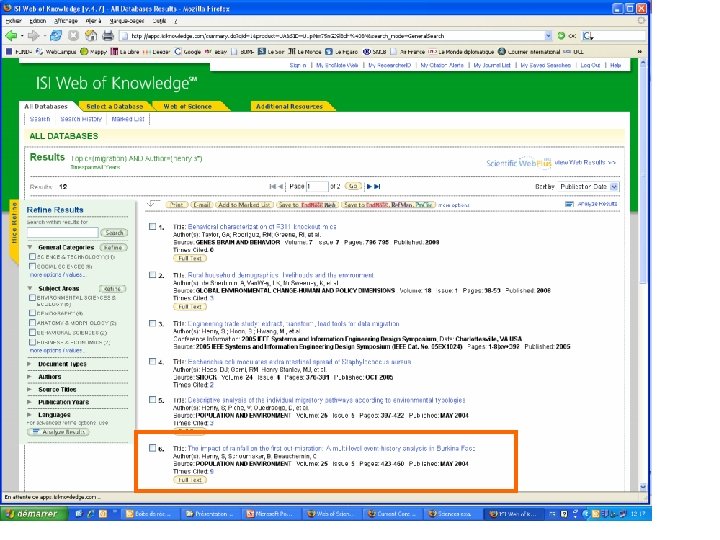Click the Forward arrow in the toolbar
The height and width of the screenshot is (540, 720).
pyautogui.click(x=33, y=35)
